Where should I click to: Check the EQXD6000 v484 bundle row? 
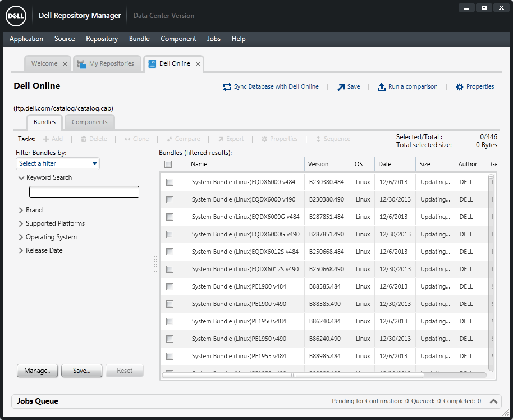coord(170,182)
